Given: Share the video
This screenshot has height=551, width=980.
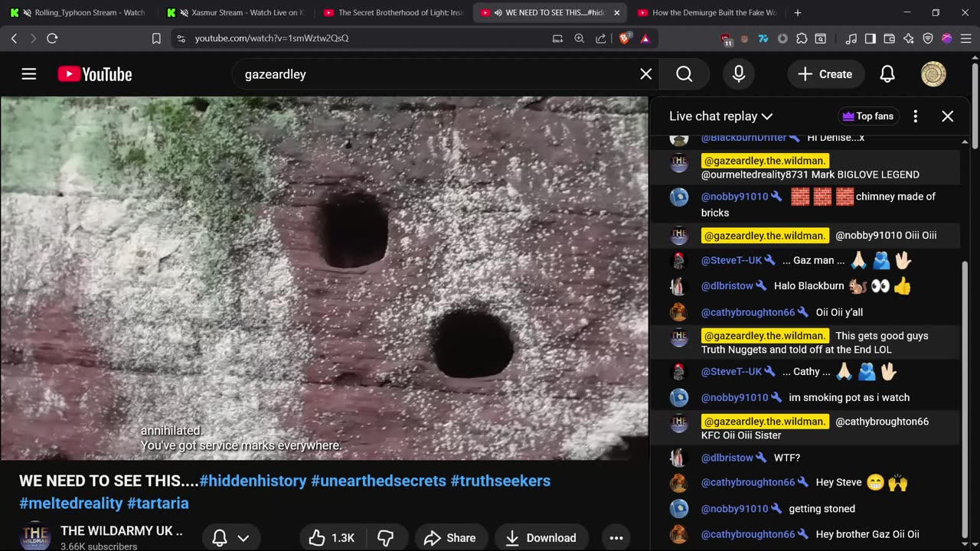Looking at the screenshot, I should pos(450,538).
